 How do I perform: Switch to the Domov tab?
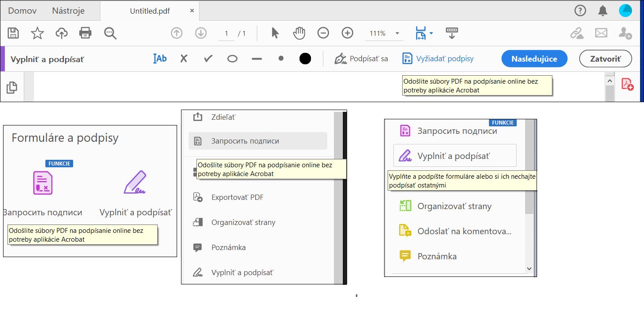pyautogui.click(x=22, y=11)
